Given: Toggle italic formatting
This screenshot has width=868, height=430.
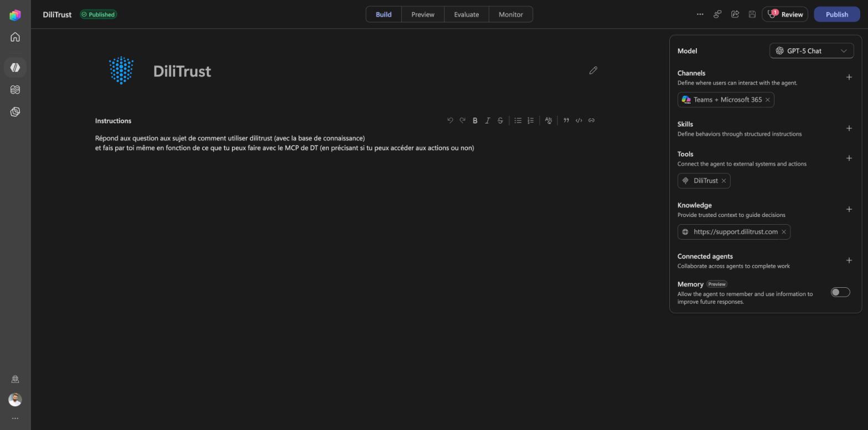Looking at the screenshot, I should click(x=488, y=121).
